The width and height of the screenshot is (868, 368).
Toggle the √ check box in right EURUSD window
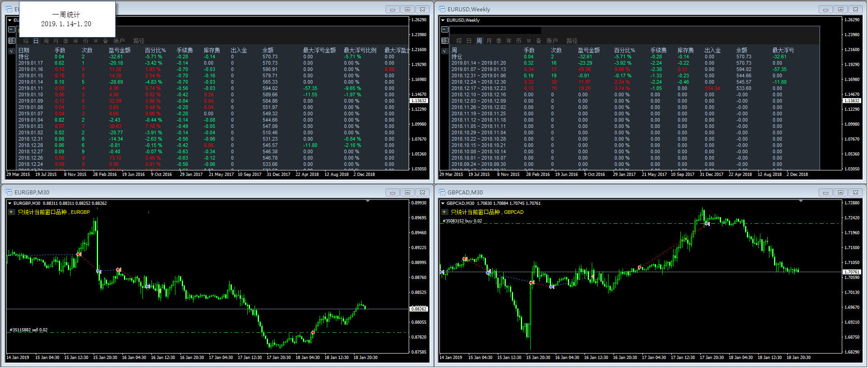pos(445,51)
